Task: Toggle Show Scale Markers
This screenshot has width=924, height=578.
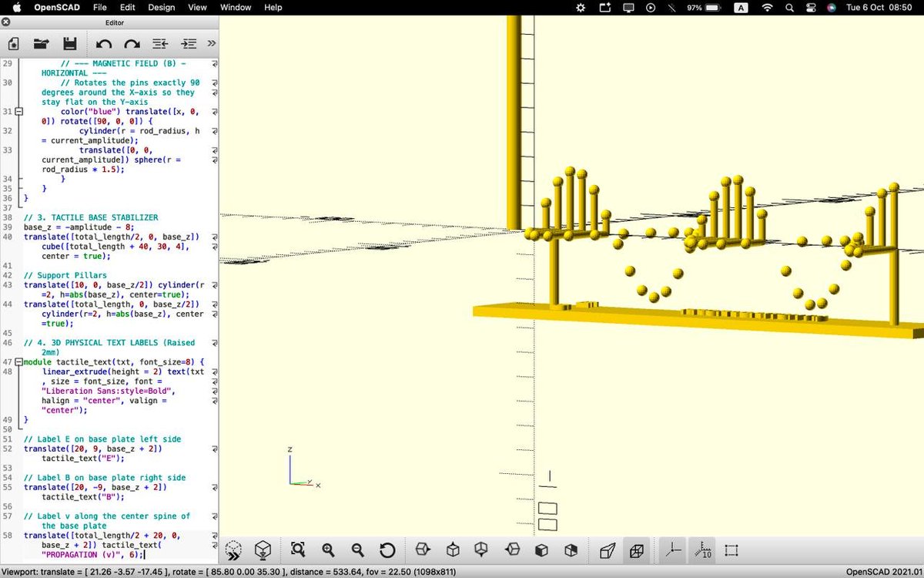Action: 702,550
